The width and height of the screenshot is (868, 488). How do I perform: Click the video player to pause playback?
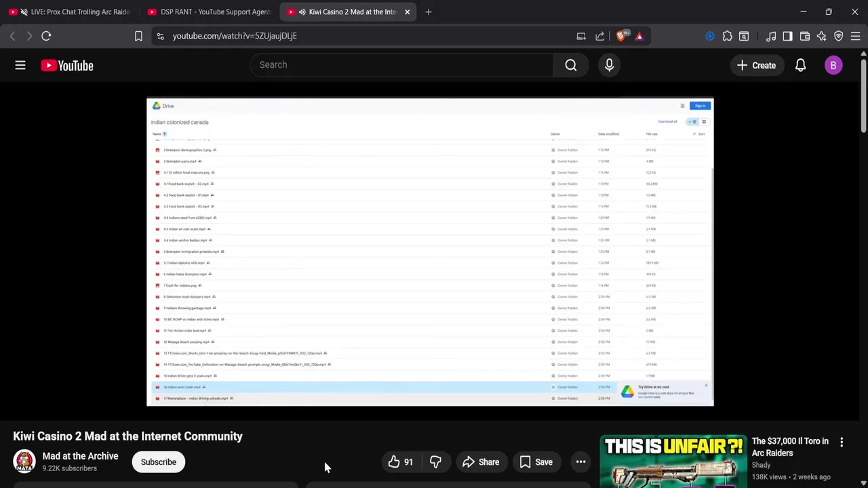pos(430,252)
